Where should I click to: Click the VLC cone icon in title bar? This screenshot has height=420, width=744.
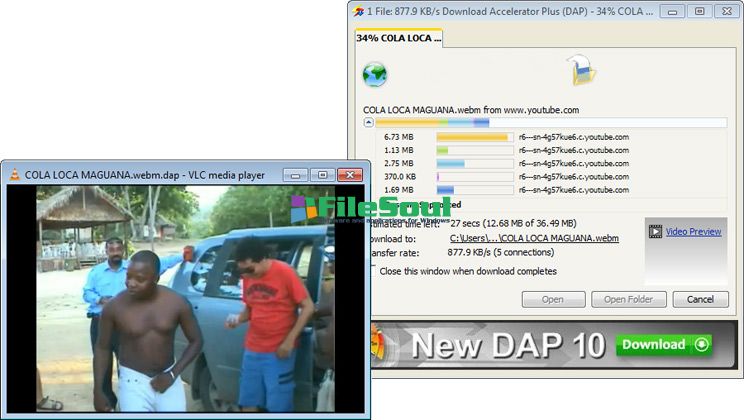pyautogui.click(x=14, y=175)
